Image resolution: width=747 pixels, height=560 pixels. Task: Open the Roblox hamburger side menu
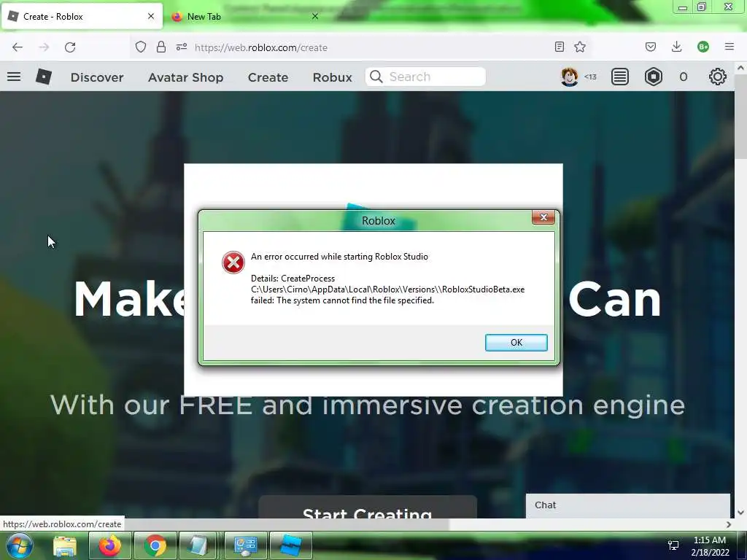coord(14,77)
